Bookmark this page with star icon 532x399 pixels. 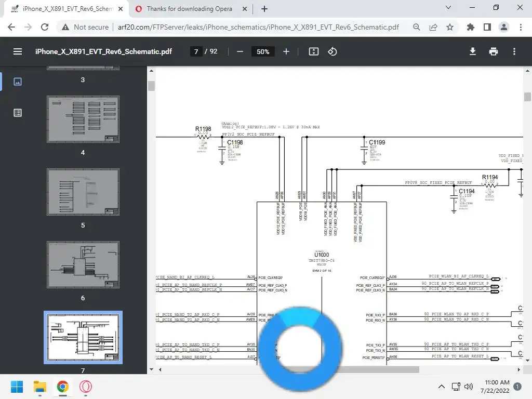450,27
